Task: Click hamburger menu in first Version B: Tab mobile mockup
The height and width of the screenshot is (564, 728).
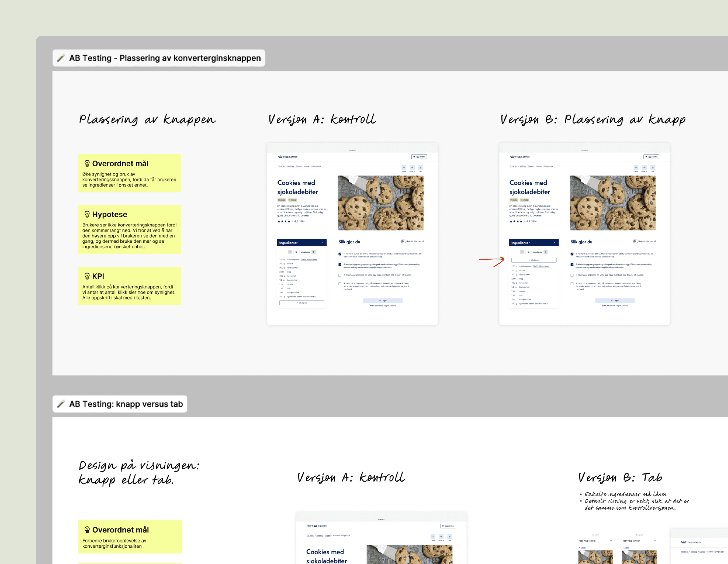Action: [x=611, y=541]
